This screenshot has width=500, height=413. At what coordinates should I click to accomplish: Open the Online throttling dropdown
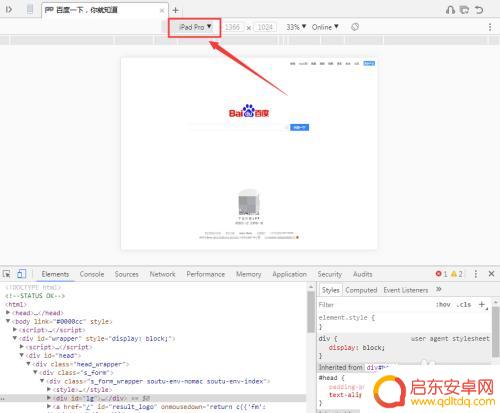[x=325, y=27]
